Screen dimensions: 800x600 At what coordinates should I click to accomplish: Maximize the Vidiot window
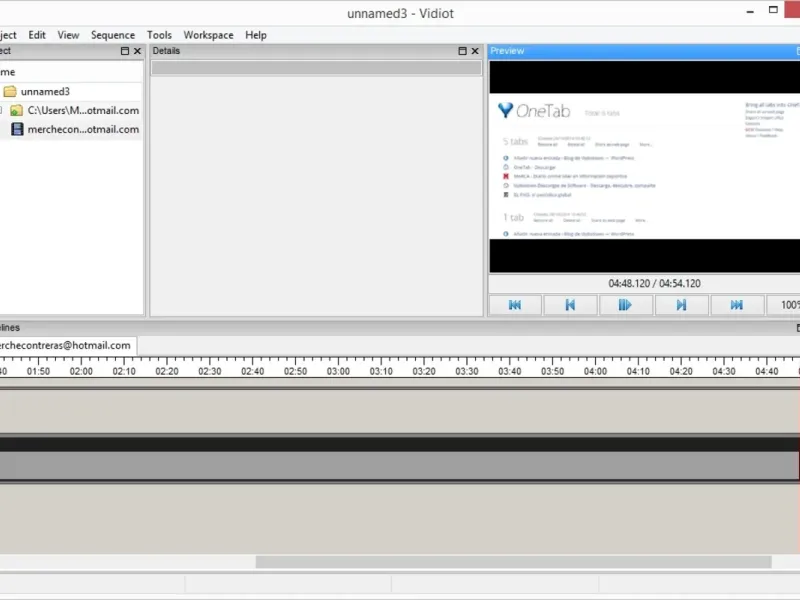pyautogui.click(x=773, y=10)
